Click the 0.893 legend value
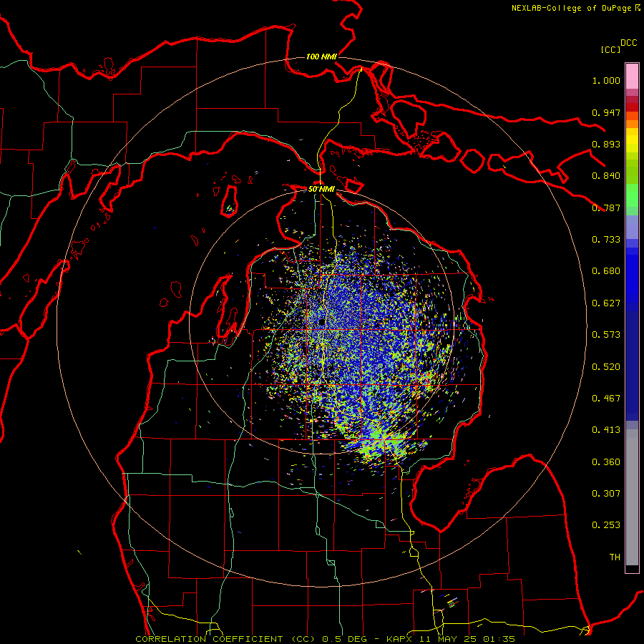644x644 pixels. 606,144
